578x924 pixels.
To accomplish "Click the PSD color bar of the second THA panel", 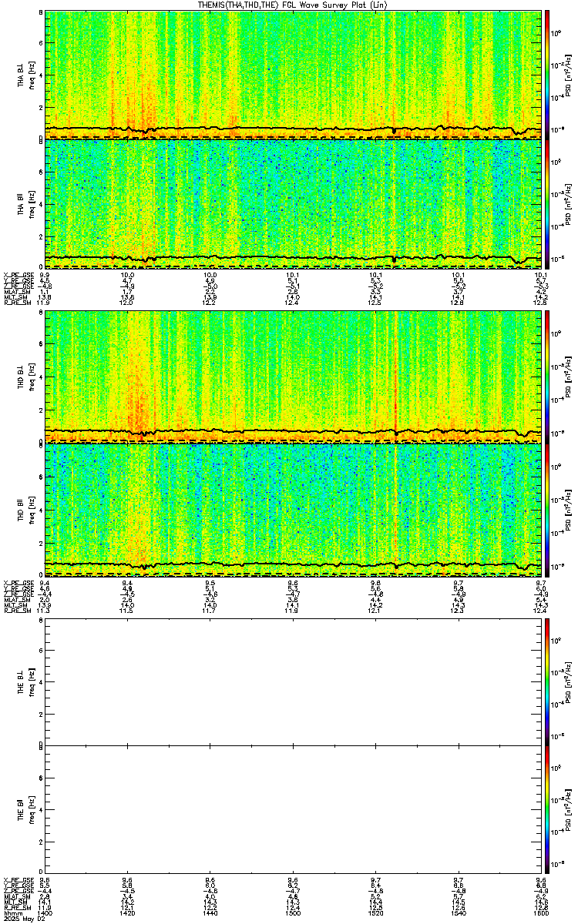I will point(548,203).
